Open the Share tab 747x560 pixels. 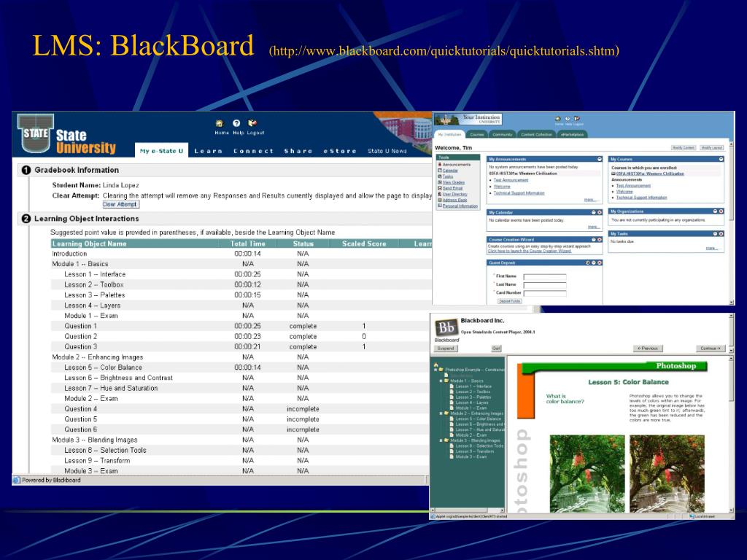(x=298, y=151)
